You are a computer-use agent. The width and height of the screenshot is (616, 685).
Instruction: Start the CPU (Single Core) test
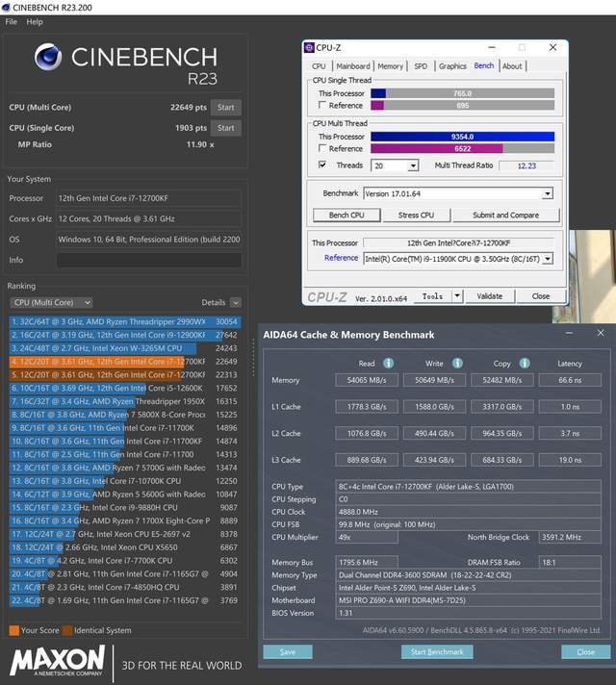[225, 128]
